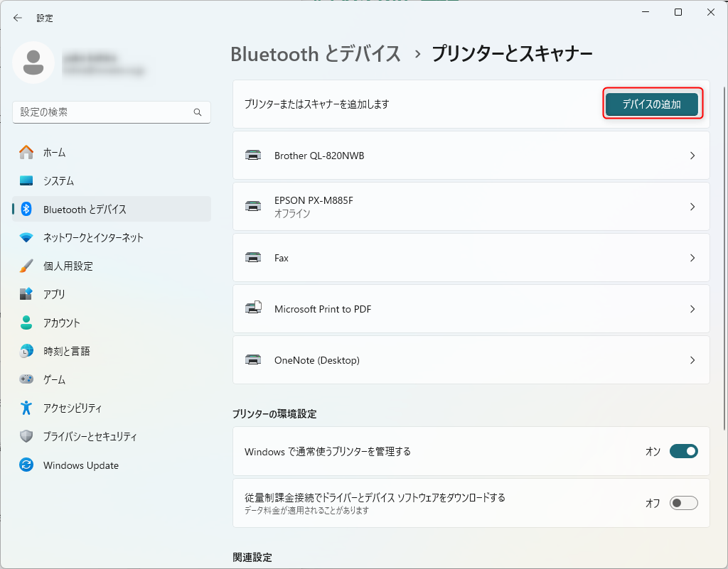The image size is (728, 569).
Task: Click the 個人用設定 paintbrush icon
Action: pos(26,266)
